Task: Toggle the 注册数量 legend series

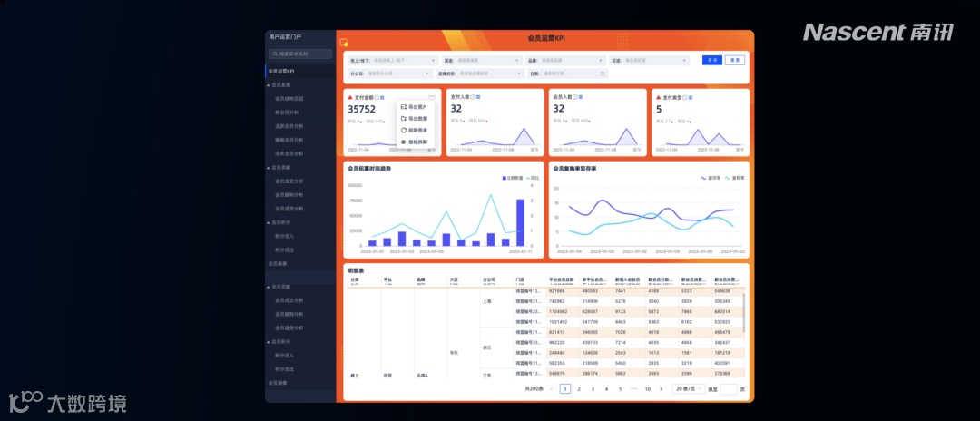Action: (512, 178)
